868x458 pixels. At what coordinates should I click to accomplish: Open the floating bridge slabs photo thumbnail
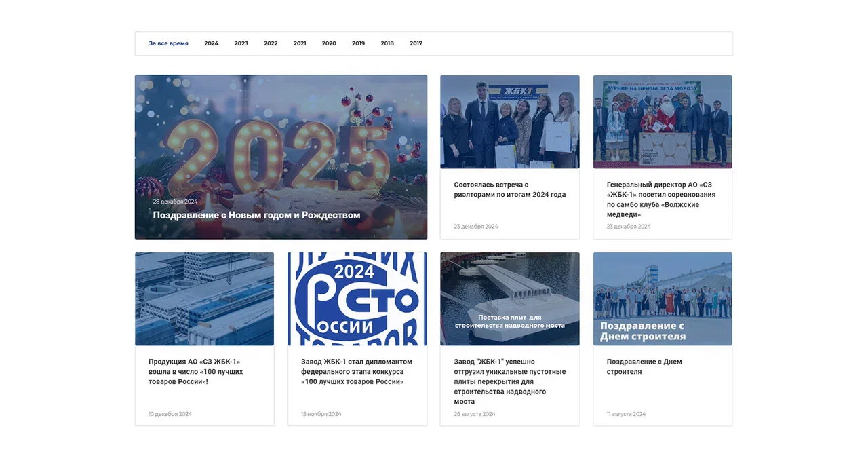tap(510, 299)
